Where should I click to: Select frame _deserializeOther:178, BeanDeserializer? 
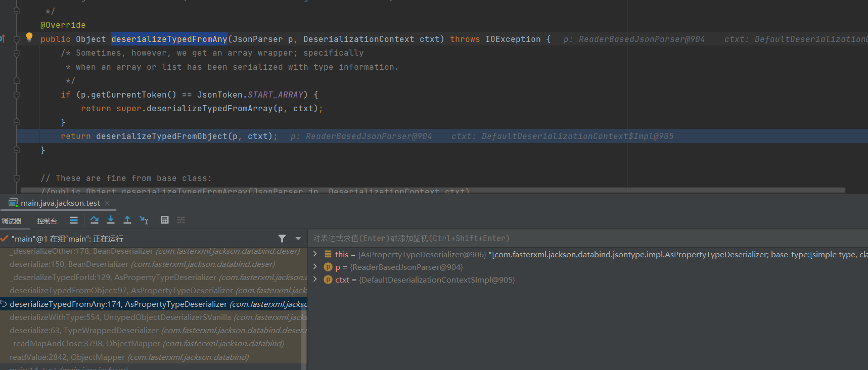(x=154, y=251)
